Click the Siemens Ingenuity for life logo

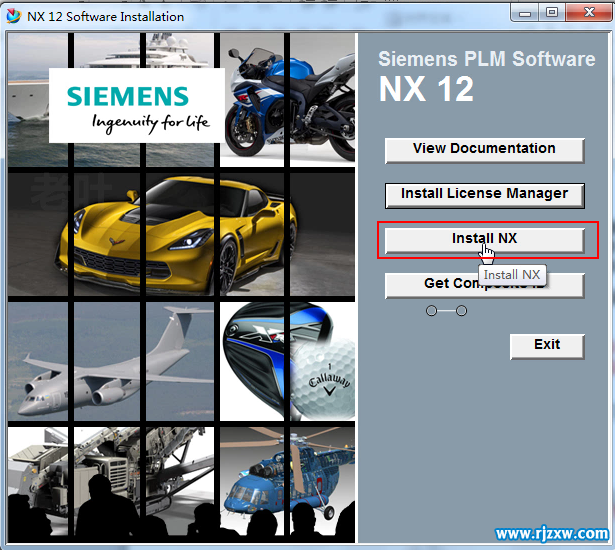tap(136, 105)
